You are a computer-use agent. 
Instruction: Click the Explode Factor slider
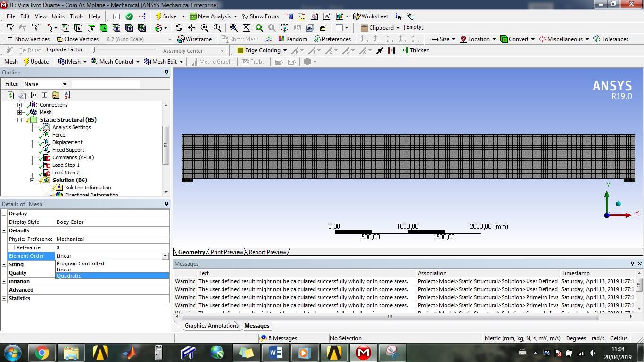pyautogui.click(x=124, y=50)
